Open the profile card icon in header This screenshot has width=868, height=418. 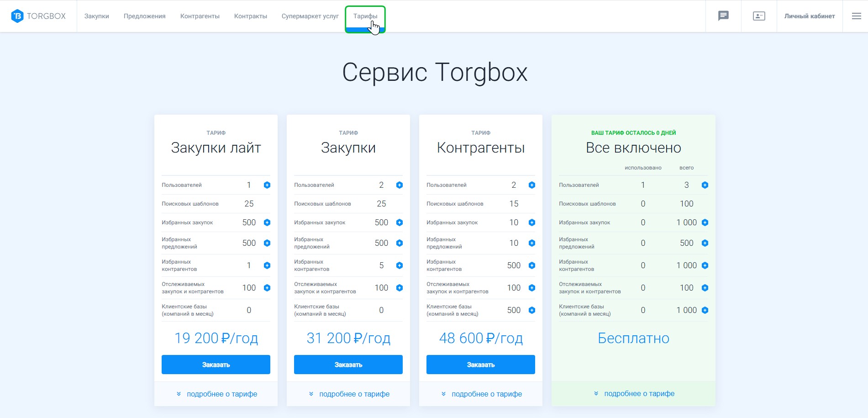pyautogui.click(x=759, y=16)
